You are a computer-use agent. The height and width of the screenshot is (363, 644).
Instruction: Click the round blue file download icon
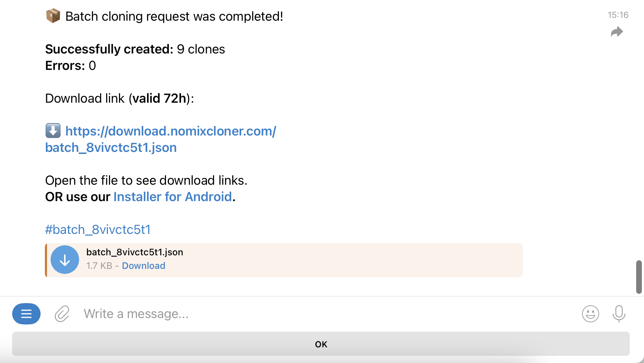(65, 260)
